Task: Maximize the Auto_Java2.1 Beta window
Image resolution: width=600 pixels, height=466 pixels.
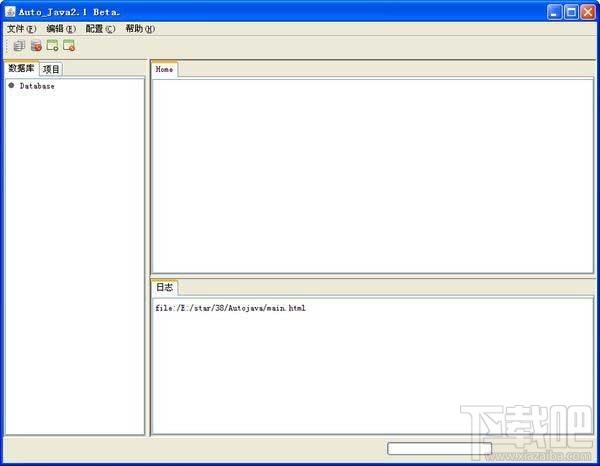Action: click(571, 12)
